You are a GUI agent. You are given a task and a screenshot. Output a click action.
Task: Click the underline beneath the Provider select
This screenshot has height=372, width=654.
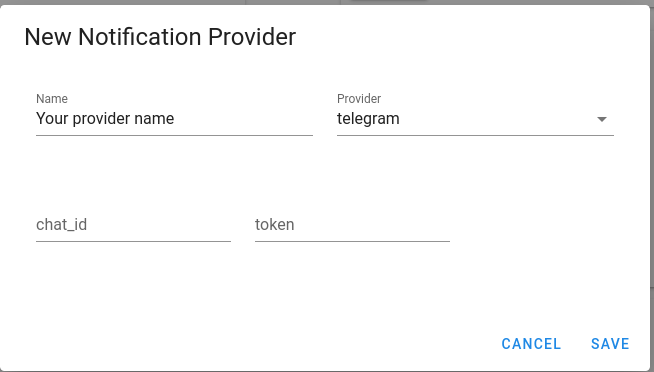(475, 135)
